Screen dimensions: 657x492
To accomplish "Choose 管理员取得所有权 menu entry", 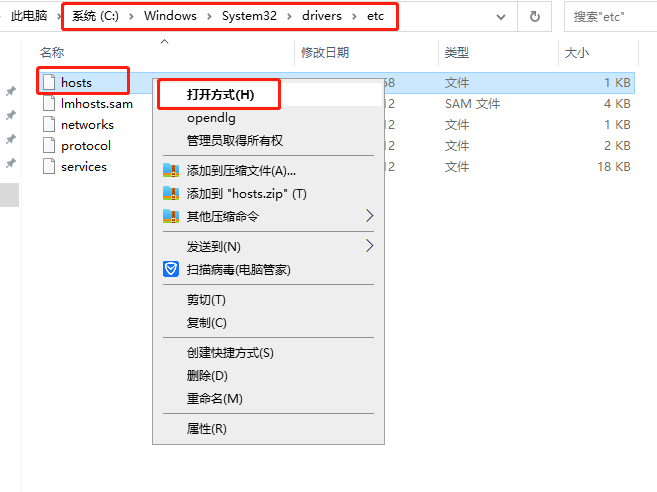I will point(235,140).
